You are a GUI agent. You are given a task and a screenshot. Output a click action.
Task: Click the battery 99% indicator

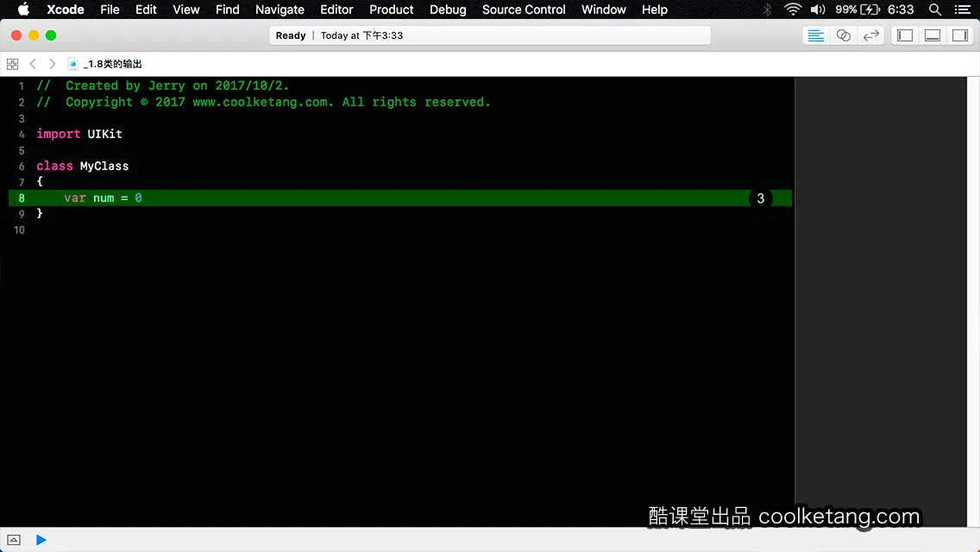click(857, 9)
